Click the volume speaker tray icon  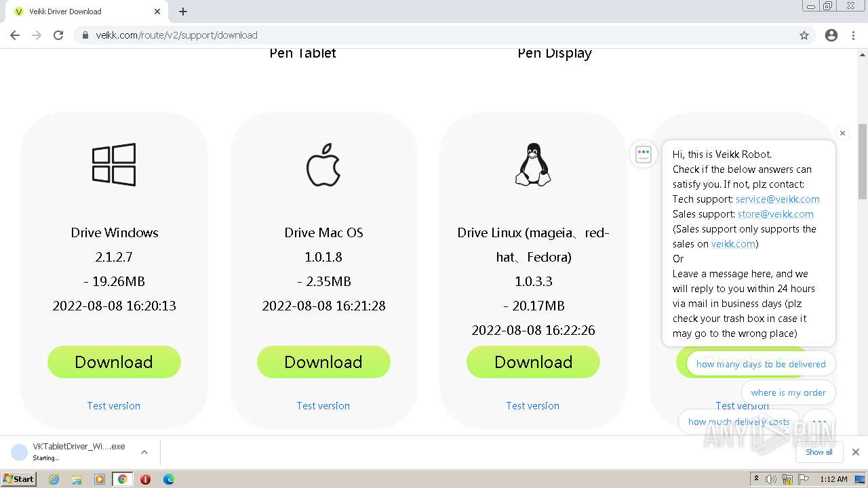click(x=771, y=479)
